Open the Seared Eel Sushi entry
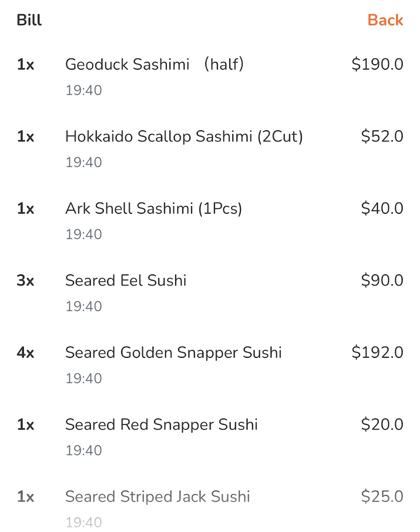Viewport: 420px width, 532px height. (126, 281)
